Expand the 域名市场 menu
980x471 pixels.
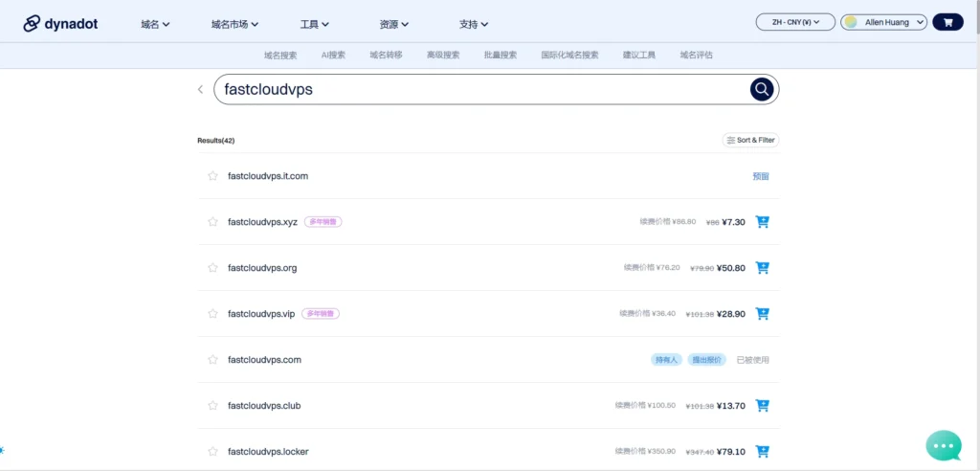tap(235, 24)
